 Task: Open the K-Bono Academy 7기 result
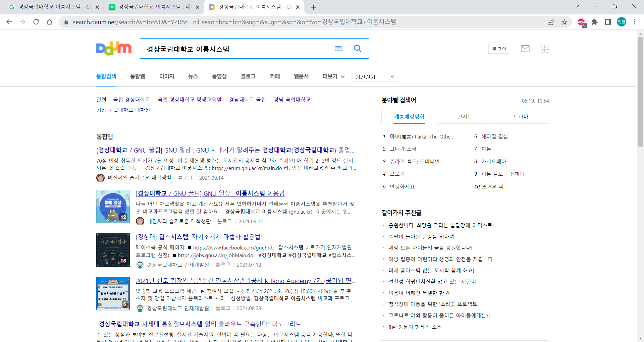[x=246, y=281]
